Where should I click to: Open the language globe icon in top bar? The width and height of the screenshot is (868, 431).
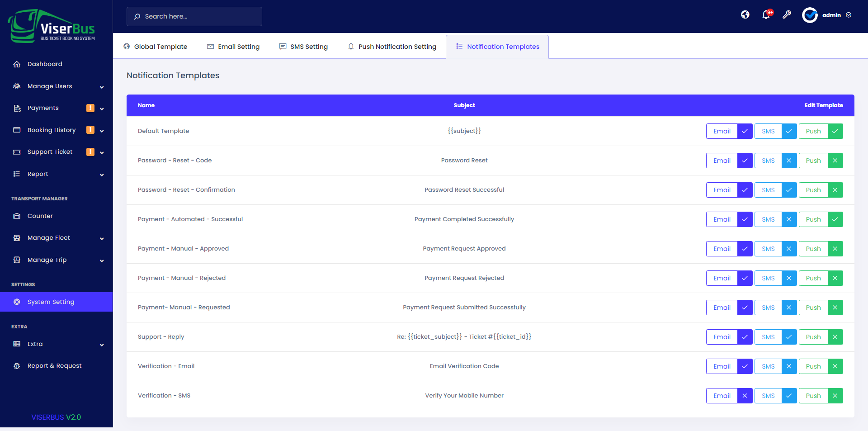[745, 14]
